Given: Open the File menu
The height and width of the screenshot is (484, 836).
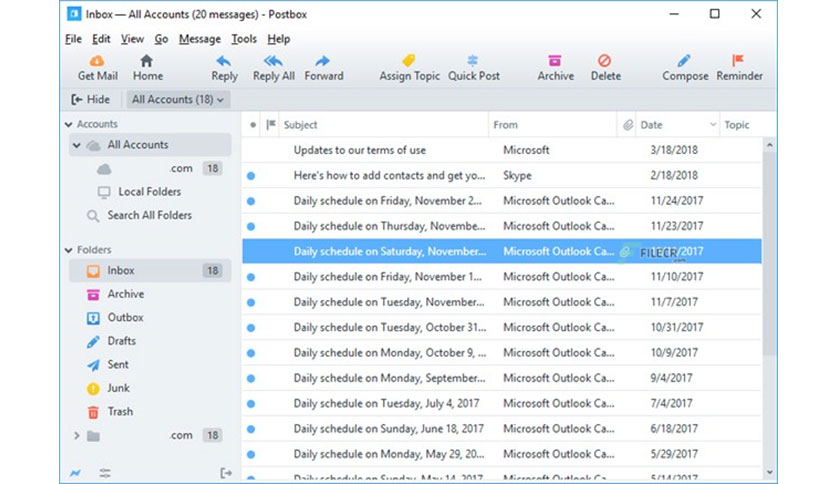Looking at the screenshot, I should [74, 39].
